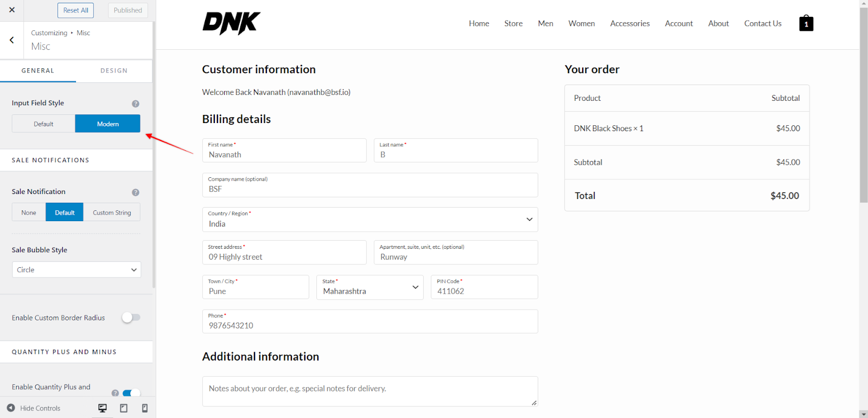The height and width of the screenshot is (418, 868).
Task: Open help icon for Input Field Style
Action: [x=136, y=104]
